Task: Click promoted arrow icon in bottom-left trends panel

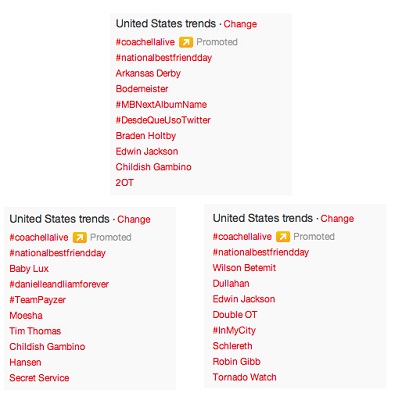Action: [x=80, y=237]
